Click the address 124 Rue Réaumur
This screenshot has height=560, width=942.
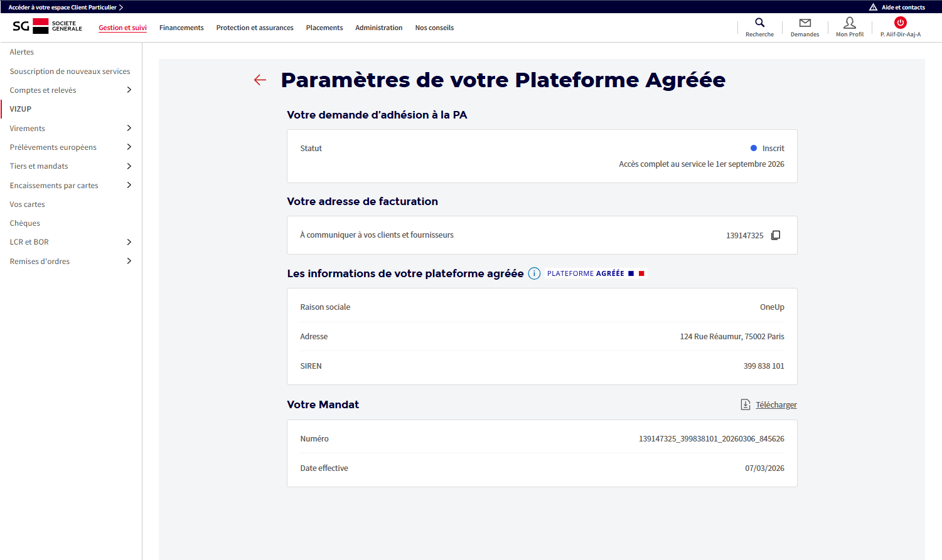click(732, 337)
